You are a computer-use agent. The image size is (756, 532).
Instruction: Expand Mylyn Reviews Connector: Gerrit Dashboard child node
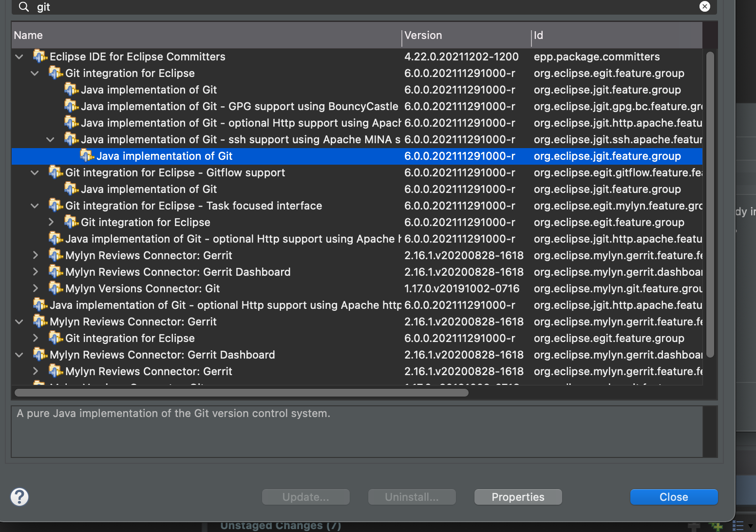(35, 272)
